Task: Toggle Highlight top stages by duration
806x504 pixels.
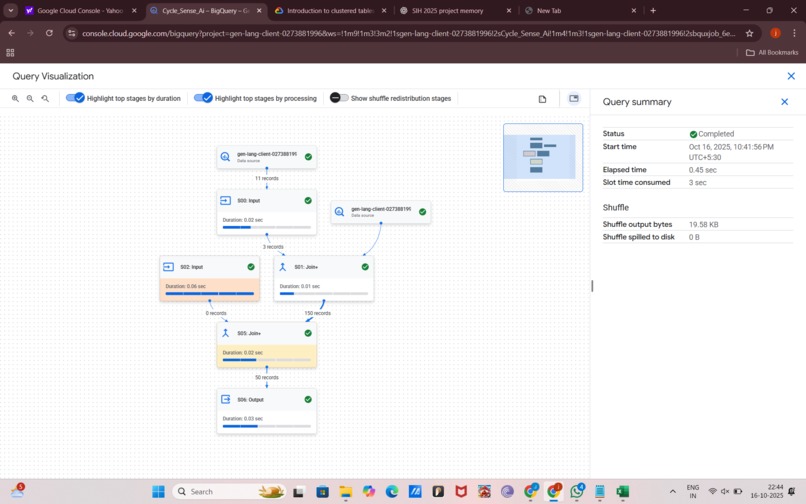Action: 75,98
